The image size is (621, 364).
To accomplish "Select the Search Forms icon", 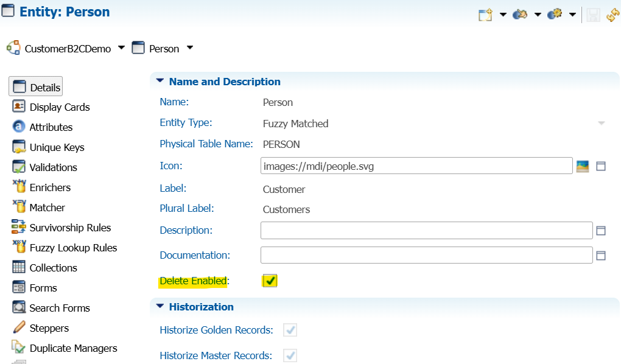I will point(19,307).
